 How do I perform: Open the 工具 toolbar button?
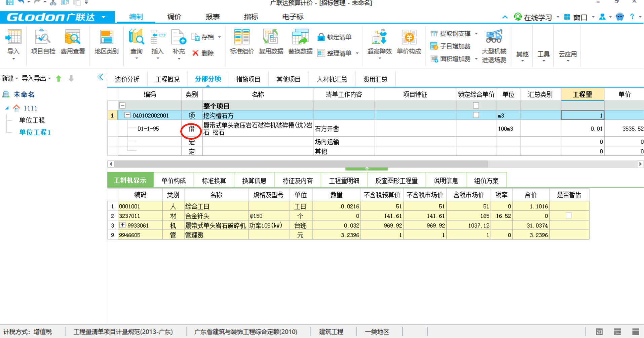pyautogui.click(x=543, y=56)
